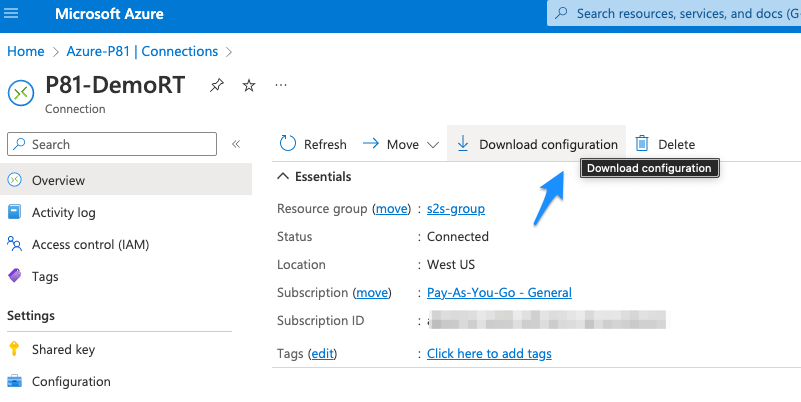801x402 pixels.
Task: Click the magnifier icon in top search bar
Action: (561, 13)
